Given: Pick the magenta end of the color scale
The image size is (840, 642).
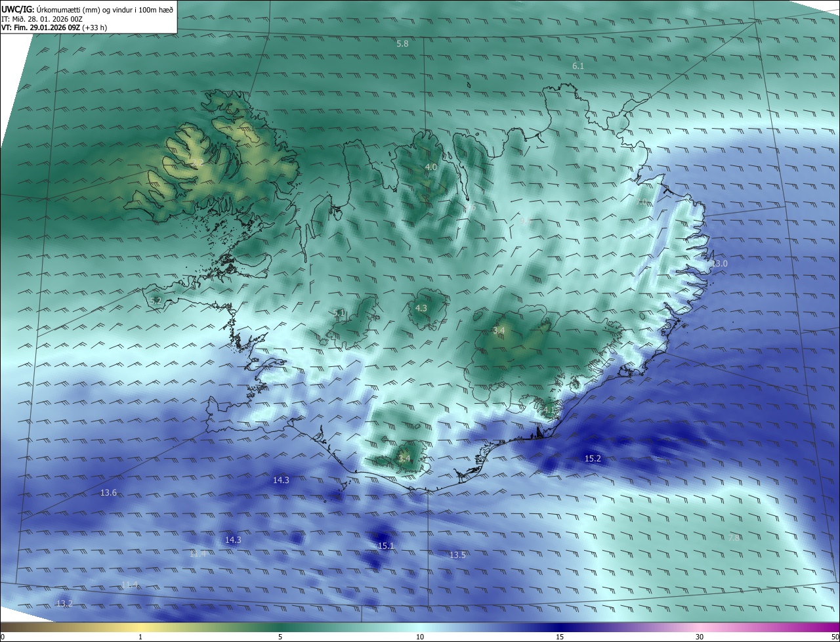Looking at the screenshot, I should 828,627.
